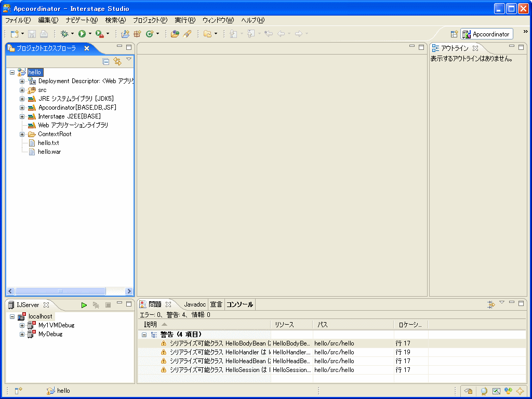Open the 編集(E) menu
Screen dimensions: 532x399
click(x=48, y=20)
